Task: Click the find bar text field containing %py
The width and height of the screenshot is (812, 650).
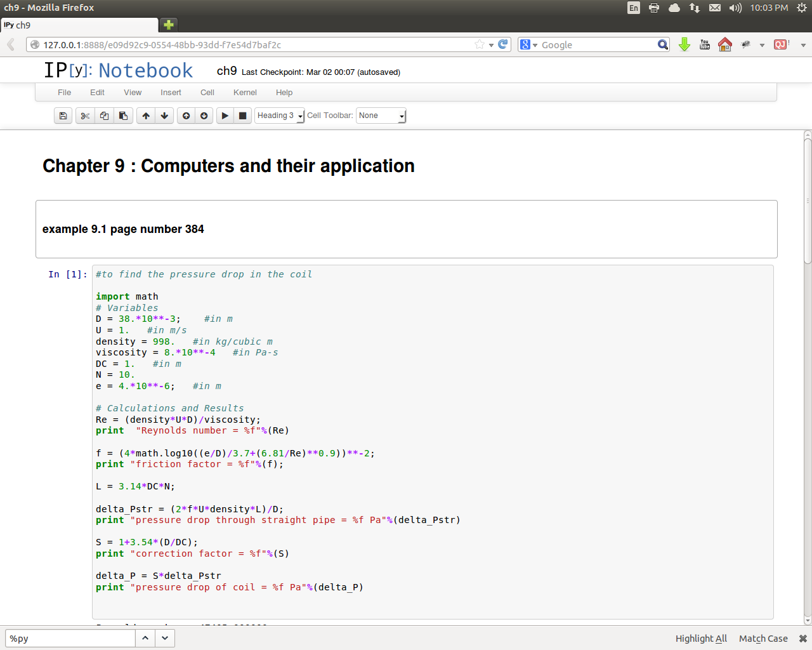Action: [70, 639]
